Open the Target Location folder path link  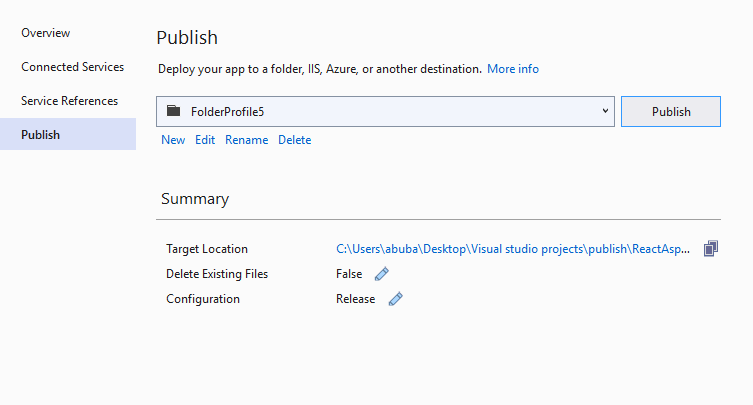click(512, 249)
